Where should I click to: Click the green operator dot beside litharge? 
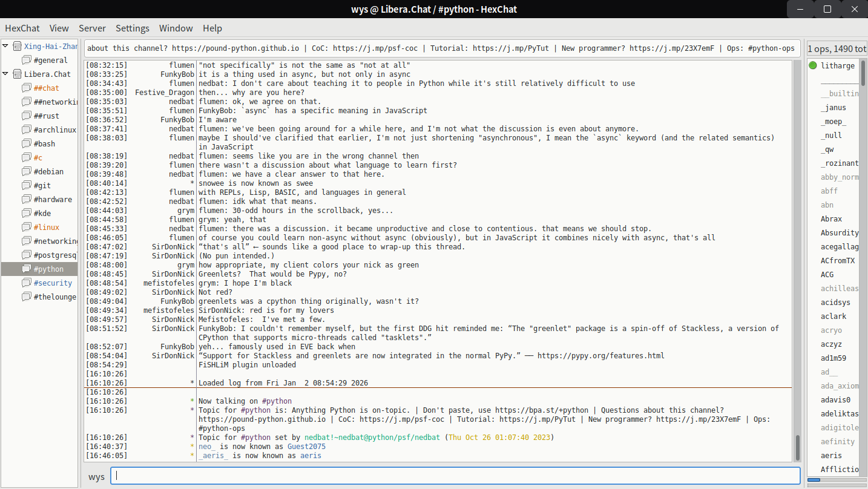click(812, 66)
